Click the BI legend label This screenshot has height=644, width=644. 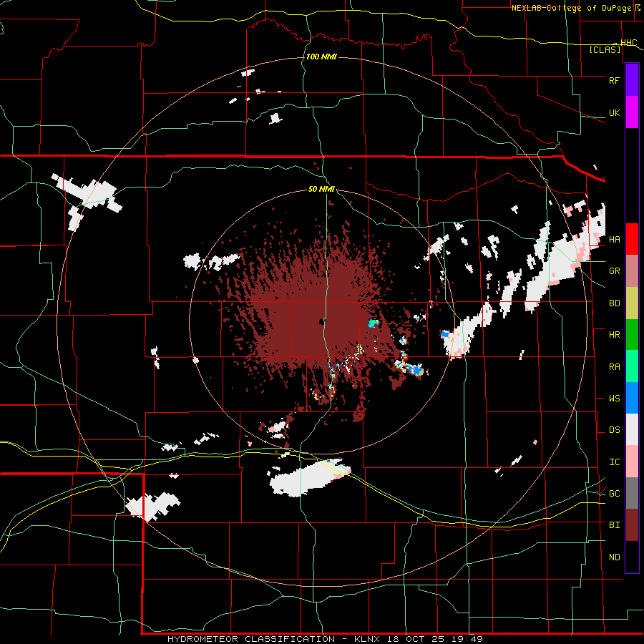click(614, 525)
